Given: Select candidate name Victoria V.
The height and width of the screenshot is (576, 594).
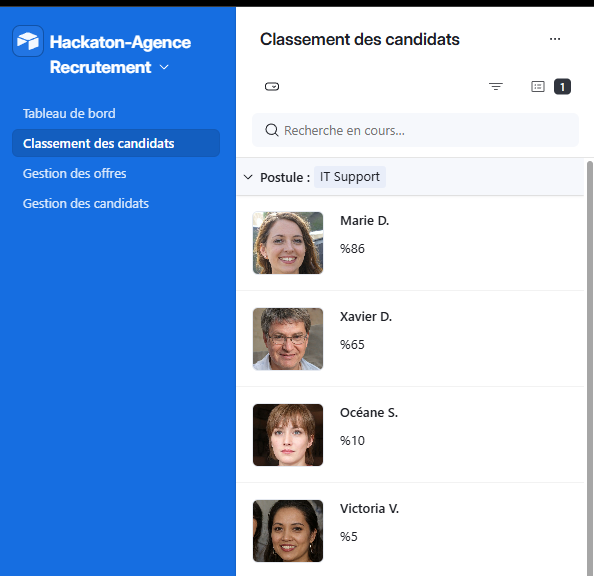Looking at the screenshot, I should coord(369,509).
